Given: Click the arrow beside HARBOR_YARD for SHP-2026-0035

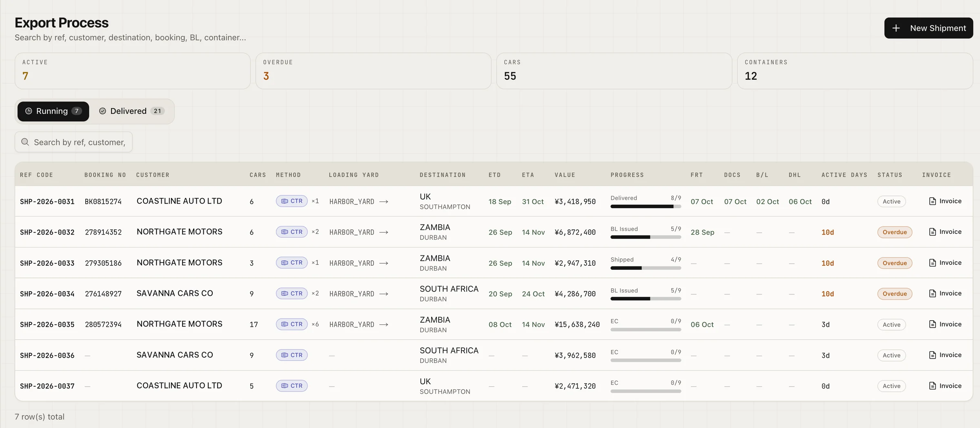Looking at the screenshot, I should coord(383,325).
